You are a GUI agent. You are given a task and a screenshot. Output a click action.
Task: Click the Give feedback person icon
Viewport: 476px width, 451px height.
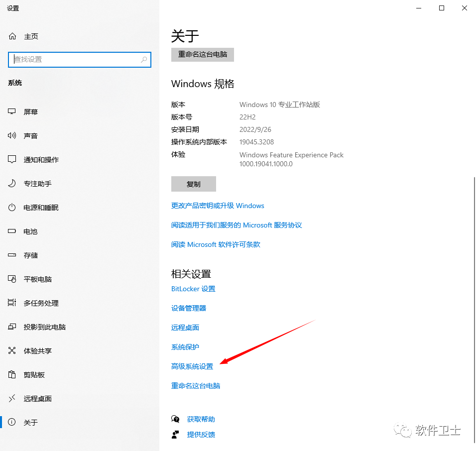tap(175, 435)
